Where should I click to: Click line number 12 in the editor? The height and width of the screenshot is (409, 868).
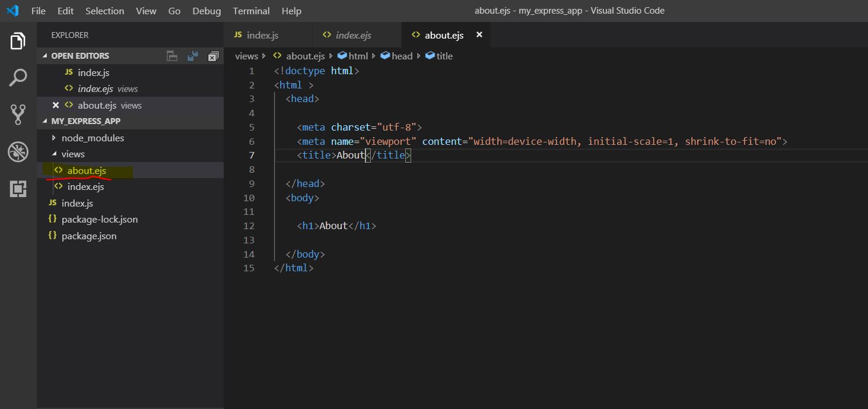coord(248,226)
